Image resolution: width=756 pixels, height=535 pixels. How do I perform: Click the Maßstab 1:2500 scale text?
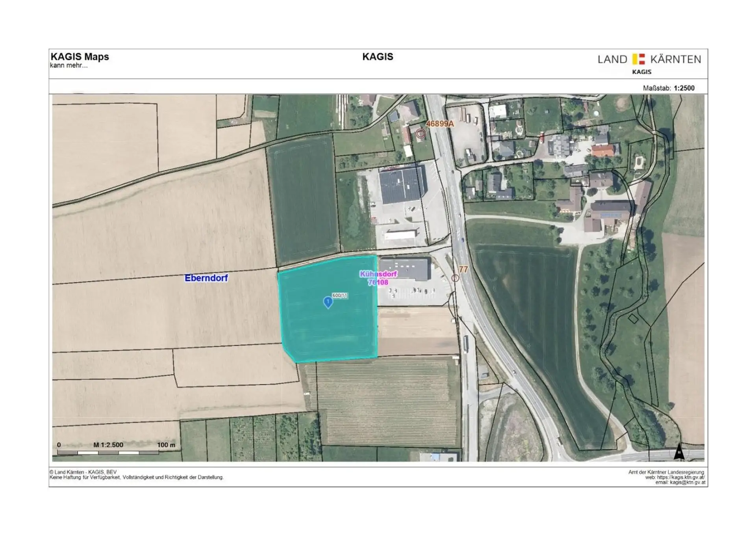coord(669,88)
